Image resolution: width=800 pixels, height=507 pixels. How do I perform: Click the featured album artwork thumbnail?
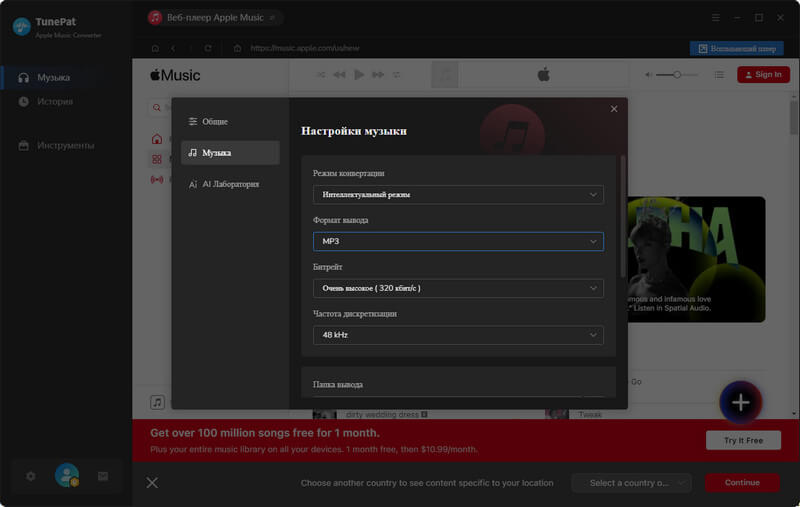pyautogui.click(x=696, y=259)
